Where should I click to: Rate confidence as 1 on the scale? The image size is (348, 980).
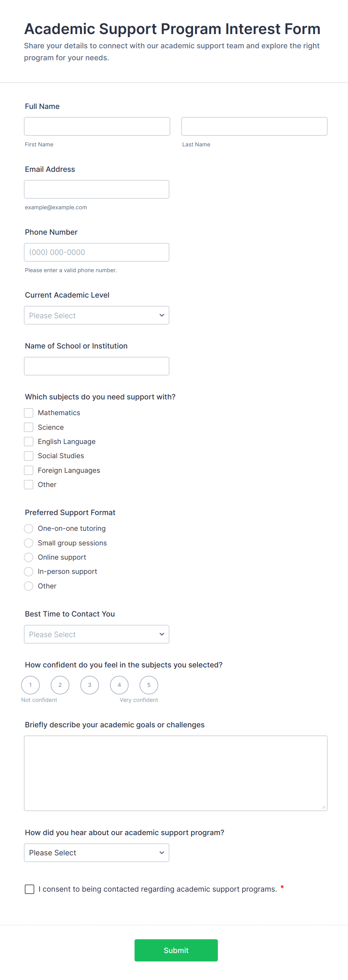[x=30, y=685]
